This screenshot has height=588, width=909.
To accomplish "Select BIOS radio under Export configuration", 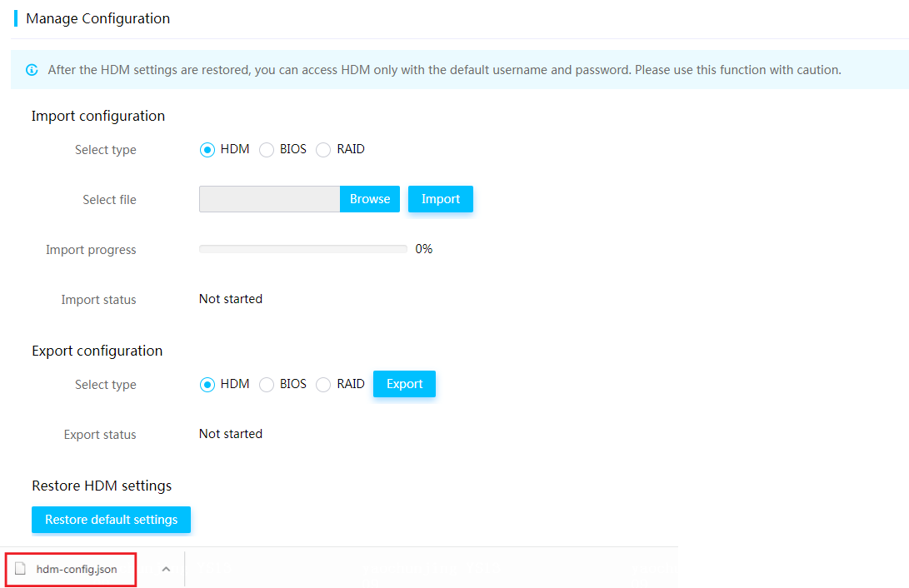I will 266,385.
